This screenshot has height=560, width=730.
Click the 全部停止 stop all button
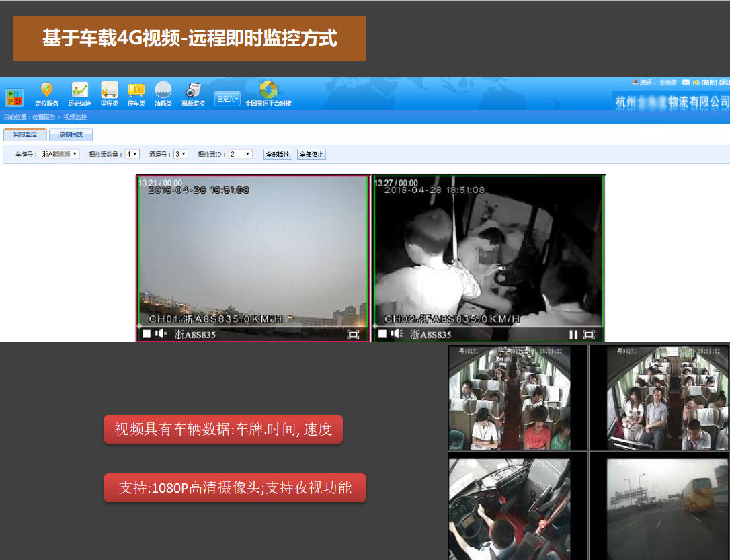(311, 154)
